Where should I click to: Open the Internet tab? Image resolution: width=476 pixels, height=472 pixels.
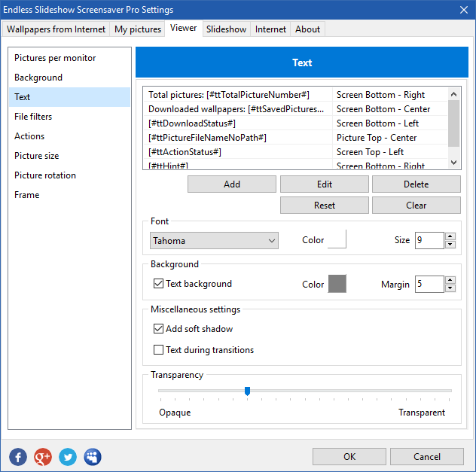point(270,29)
